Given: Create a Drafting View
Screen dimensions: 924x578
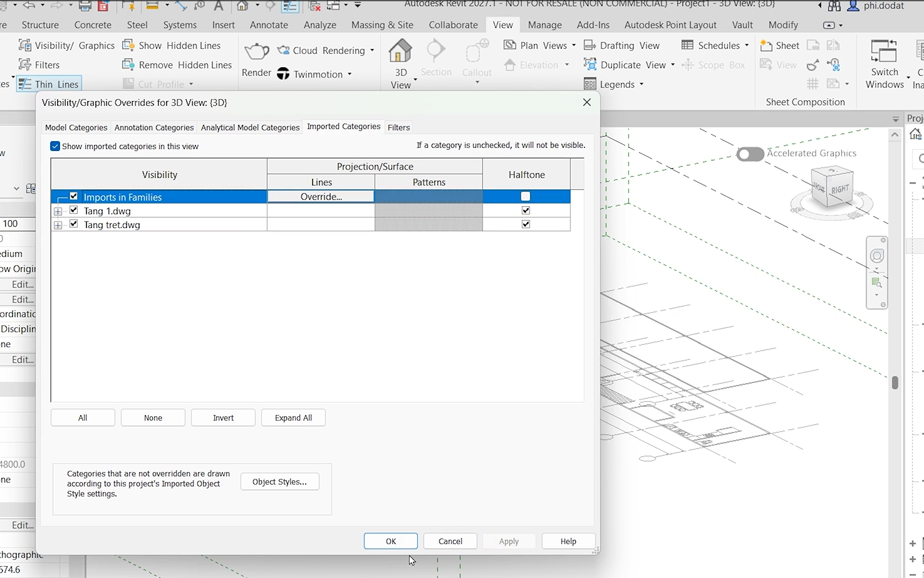Looking at the screenshot, I should pyautogui.click(x=621, y=45).
